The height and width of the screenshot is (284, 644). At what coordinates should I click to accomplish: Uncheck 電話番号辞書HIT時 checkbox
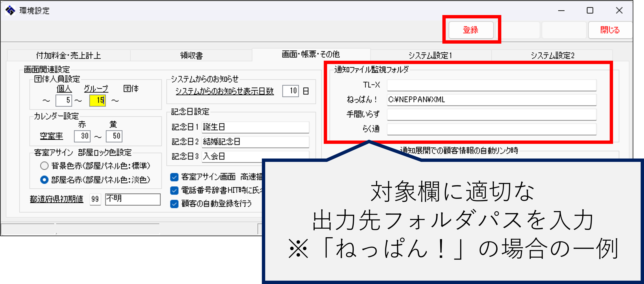click(x=174, y=191)
